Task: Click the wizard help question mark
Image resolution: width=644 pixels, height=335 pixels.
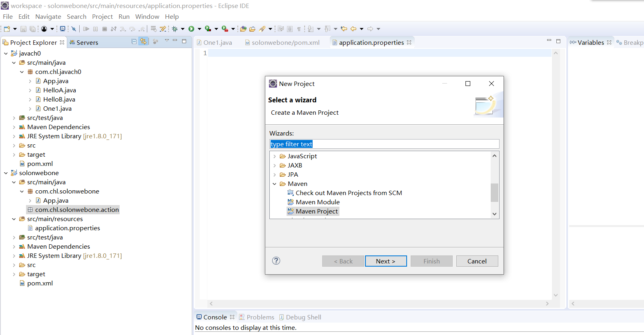Action: [x=276, y=261]
